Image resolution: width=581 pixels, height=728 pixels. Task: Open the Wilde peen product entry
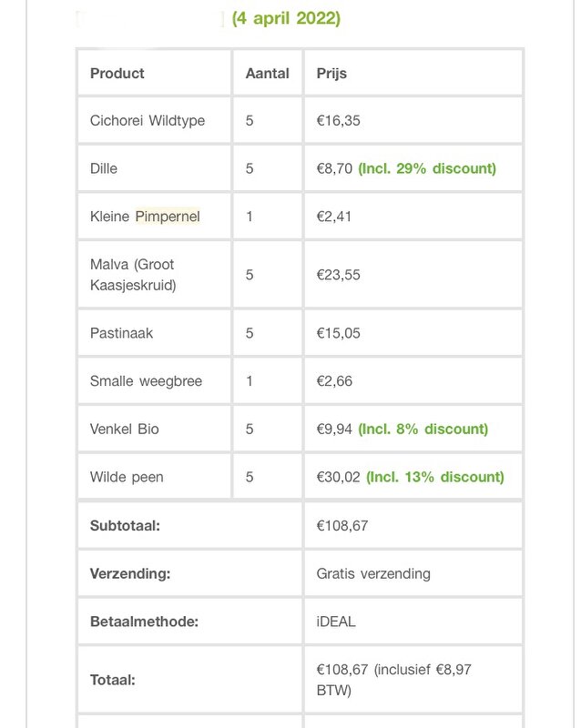(127, 477)
